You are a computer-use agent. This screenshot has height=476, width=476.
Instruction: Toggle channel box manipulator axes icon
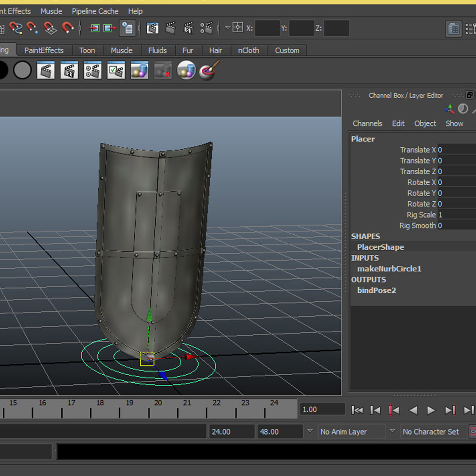[x=450, y=109]
